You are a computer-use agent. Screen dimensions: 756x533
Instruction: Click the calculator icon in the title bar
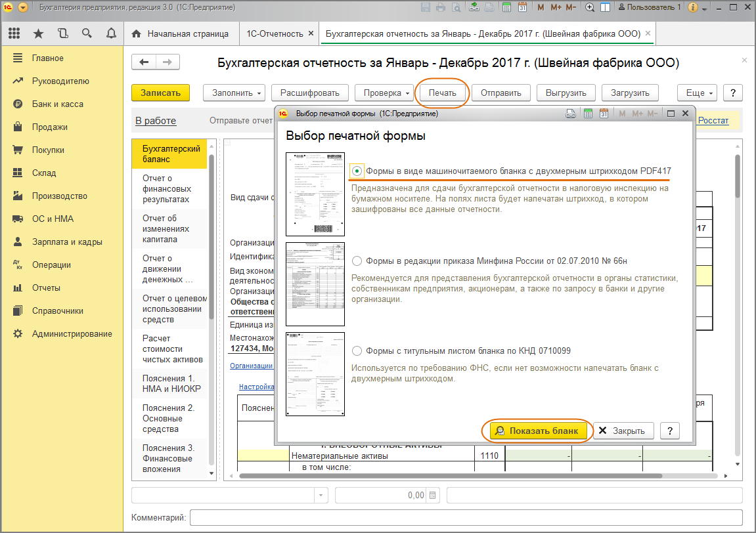tap(506, 8)
